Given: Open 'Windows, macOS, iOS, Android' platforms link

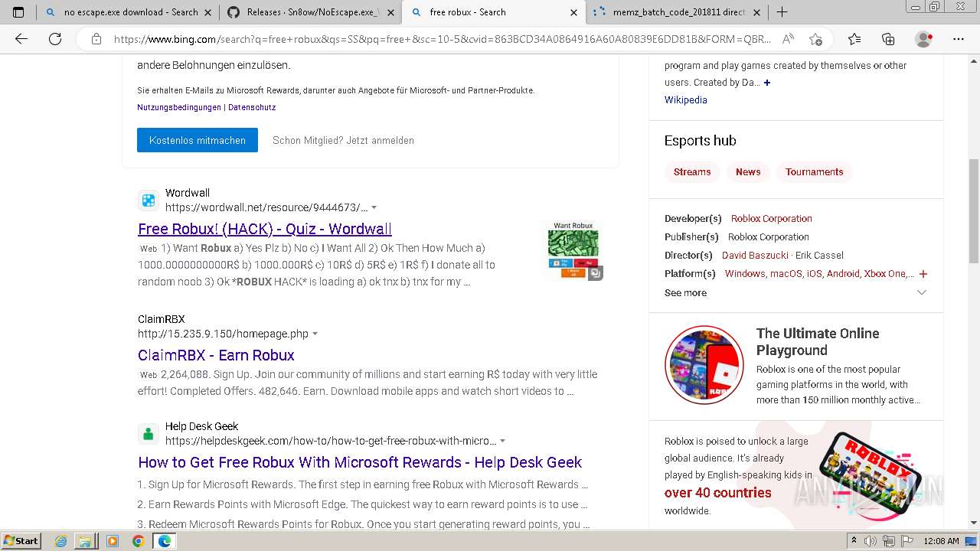Looking at the screenshot, I should [x=819, y=273].
